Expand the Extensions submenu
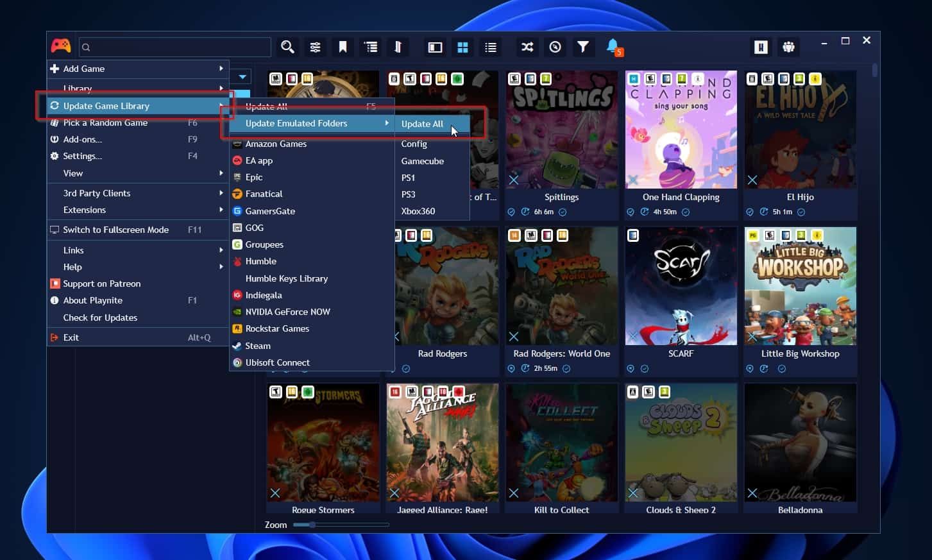The width and height of the screenshot is (932, 560). coord(138,210)
